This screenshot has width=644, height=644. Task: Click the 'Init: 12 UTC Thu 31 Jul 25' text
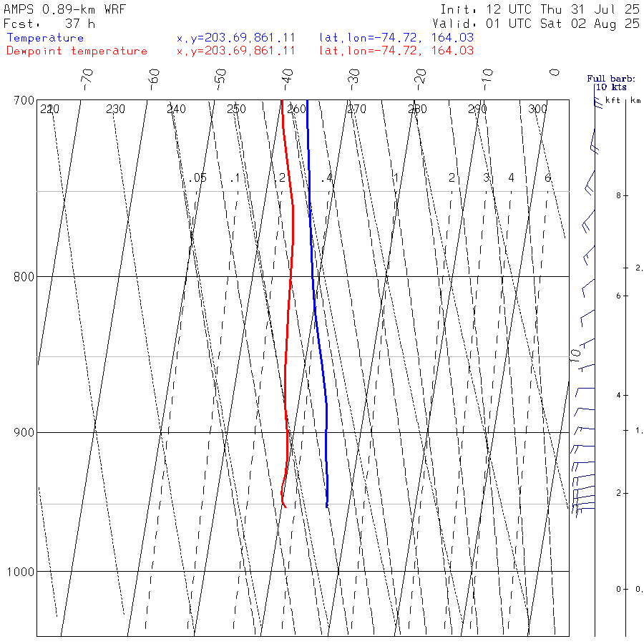tap(540, 9)
